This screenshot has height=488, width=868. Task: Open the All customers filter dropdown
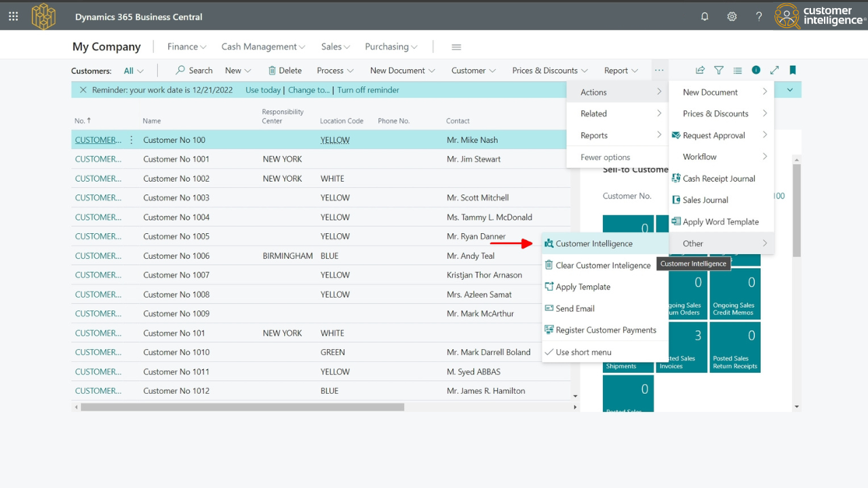point(133,70)
